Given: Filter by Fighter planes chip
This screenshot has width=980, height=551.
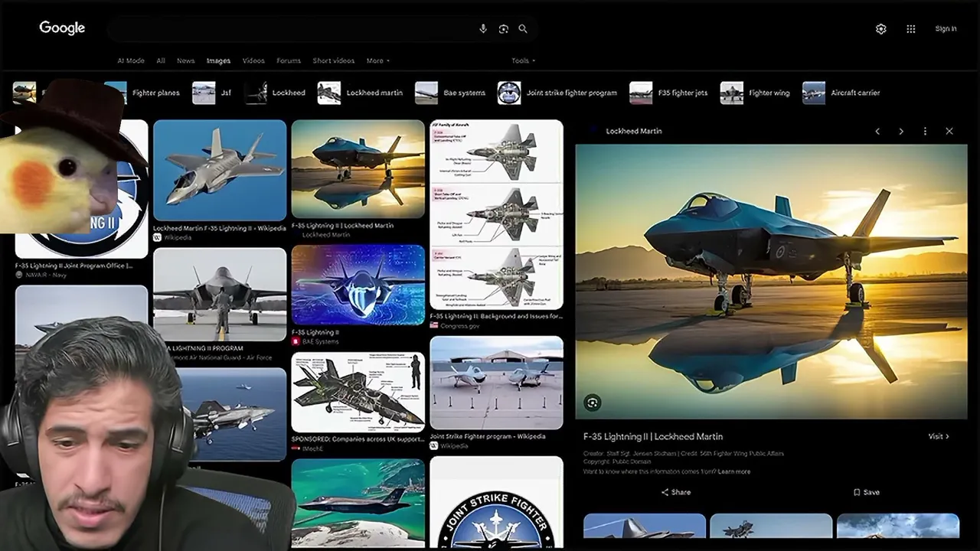Looking at the screenshot, I should 143,93.
